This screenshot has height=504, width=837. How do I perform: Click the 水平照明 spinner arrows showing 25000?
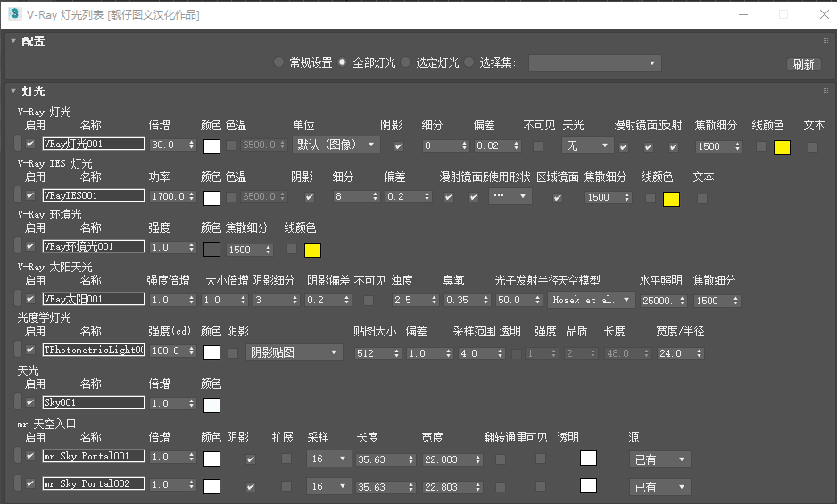point(683,301)
